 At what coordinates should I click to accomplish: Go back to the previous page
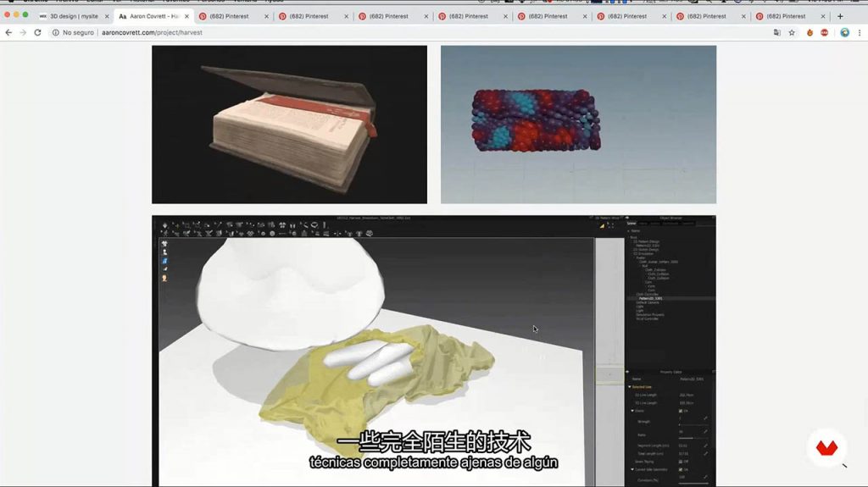(x=8, y=33)
